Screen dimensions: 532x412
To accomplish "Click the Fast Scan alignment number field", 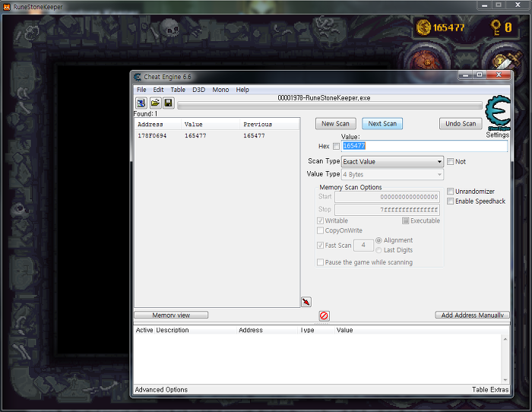I will (363, 245).
